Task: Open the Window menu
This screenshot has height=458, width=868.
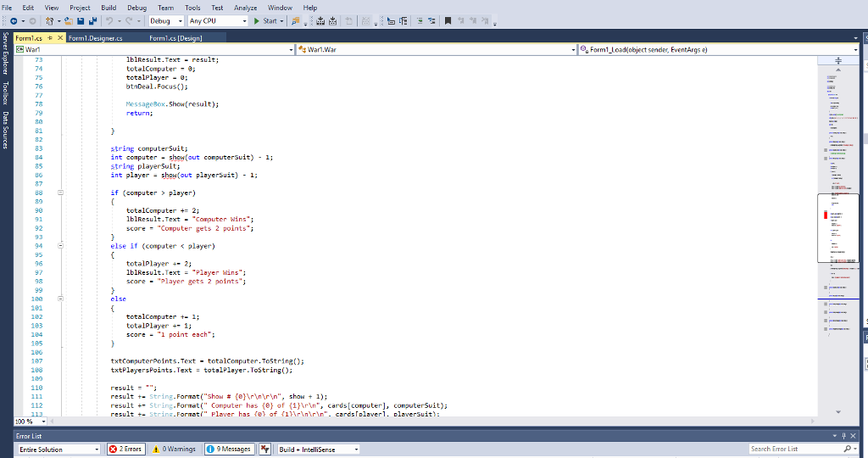Action: point(280,8)
